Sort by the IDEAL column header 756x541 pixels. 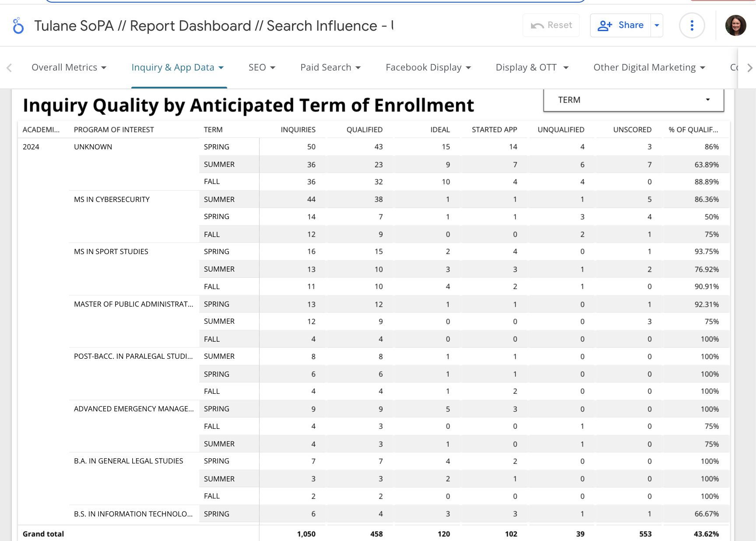(x=440, y=130)
